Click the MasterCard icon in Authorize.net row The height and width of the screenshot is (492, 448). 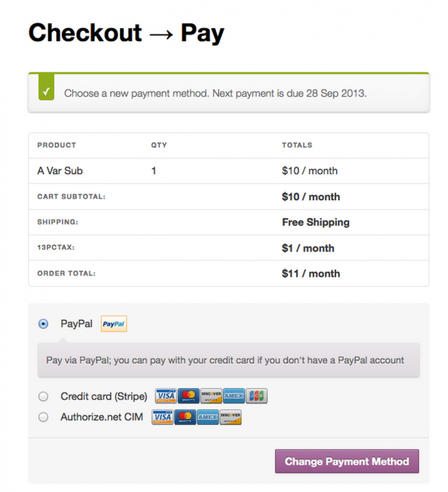coord(185,417)
